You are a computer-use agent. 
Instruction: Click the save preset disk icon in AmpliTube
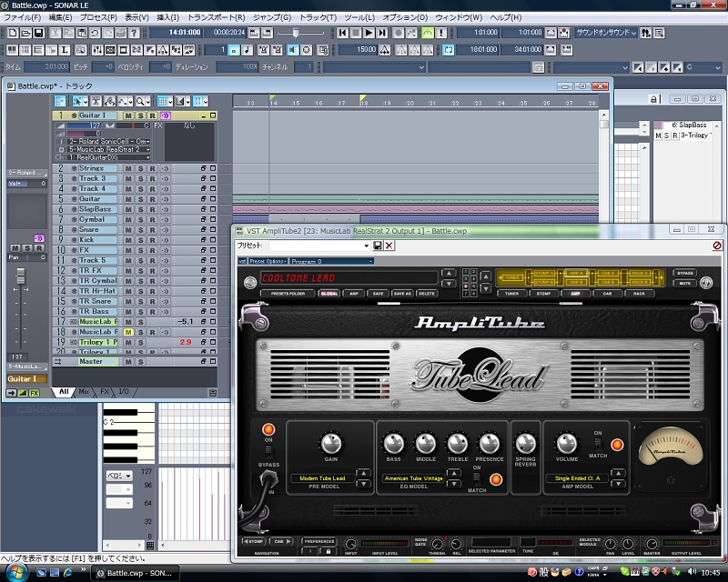coord(378,246)
